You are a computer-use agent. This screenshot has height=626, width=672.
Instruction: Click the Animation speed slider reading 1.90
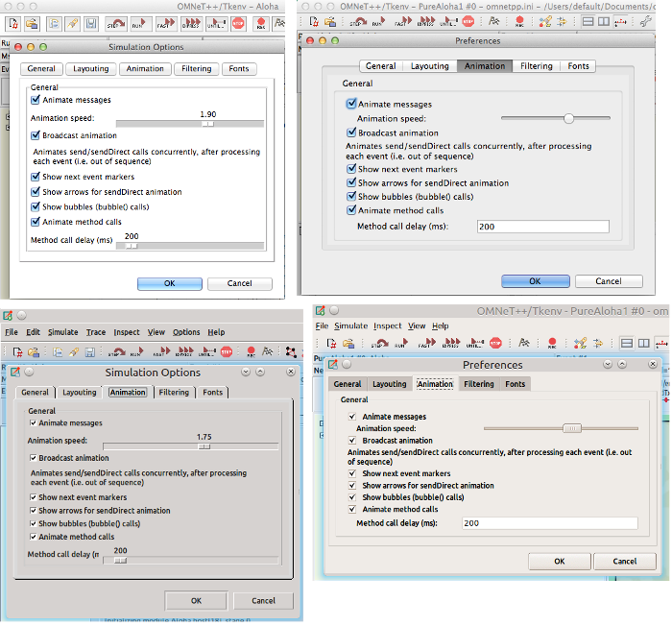[190, 124]
